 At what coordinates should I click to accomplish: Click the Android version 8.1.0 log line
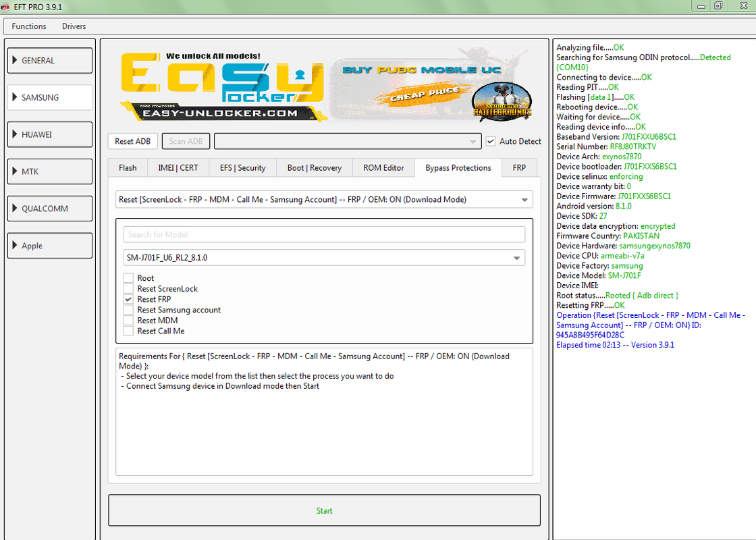(594, 206)
